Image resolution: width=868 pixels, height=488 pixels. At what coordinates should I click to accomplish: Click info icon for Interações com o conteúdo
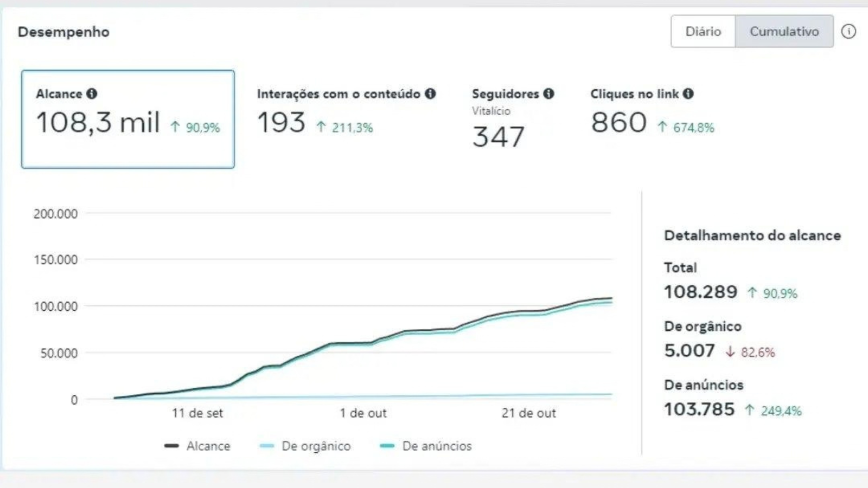(430, 94)
